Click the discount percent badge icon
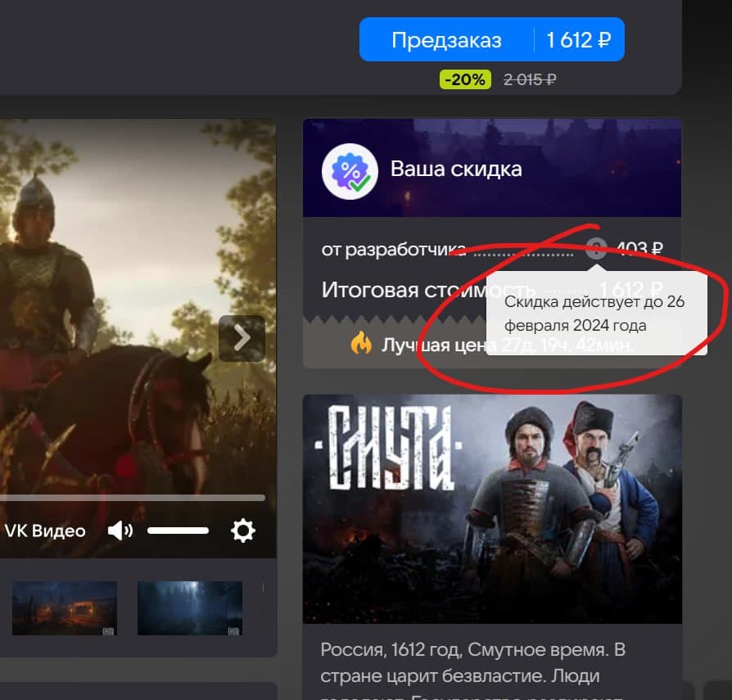 pos(350,171)
